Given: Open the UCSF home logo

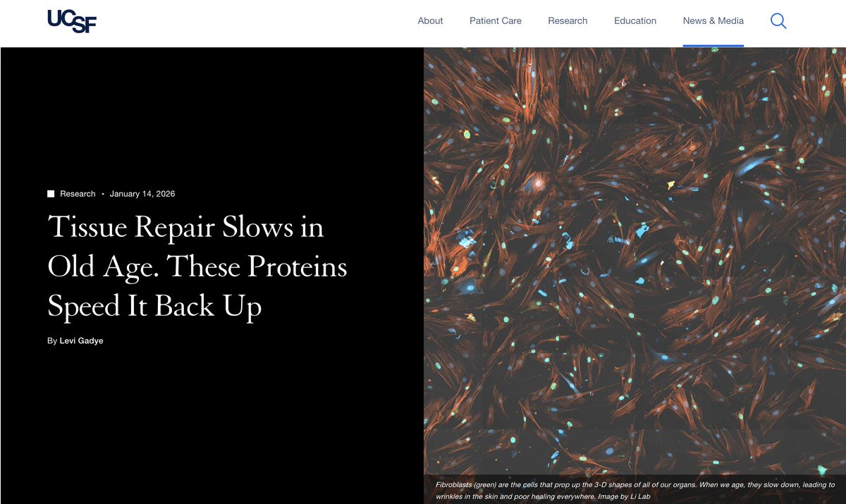Looking at the screenshot, I should pyautogui.click(x=72, y=21).
